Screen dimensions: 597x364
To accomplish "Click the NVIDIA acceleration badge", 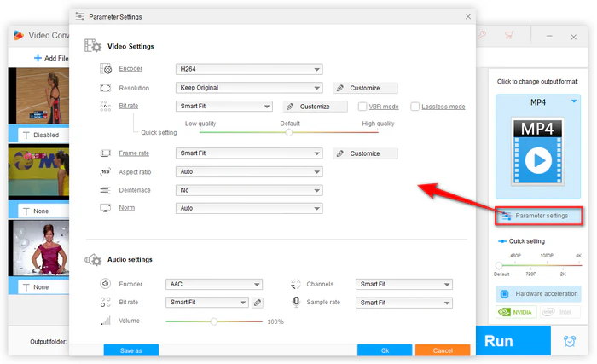I will pyautogui.click(x=516, y=312).
